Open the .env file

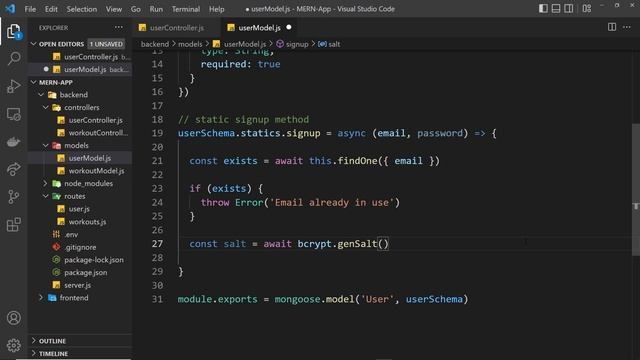pyautogui.click(x=80, y=234)
